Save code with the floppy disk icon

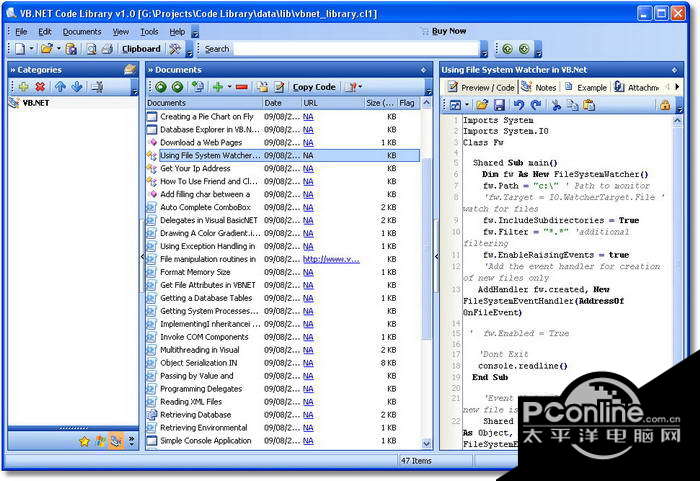499,105
